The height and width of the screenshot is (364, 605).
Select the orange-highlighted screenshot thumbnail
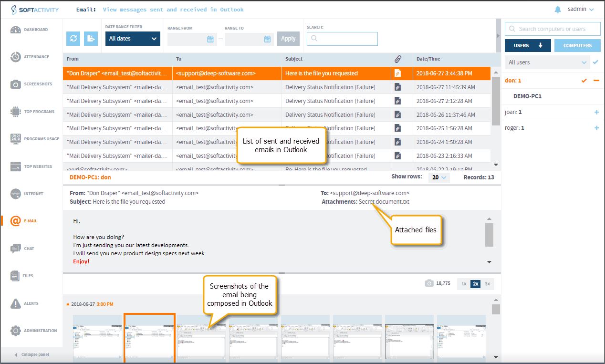(x=149, y=338)
